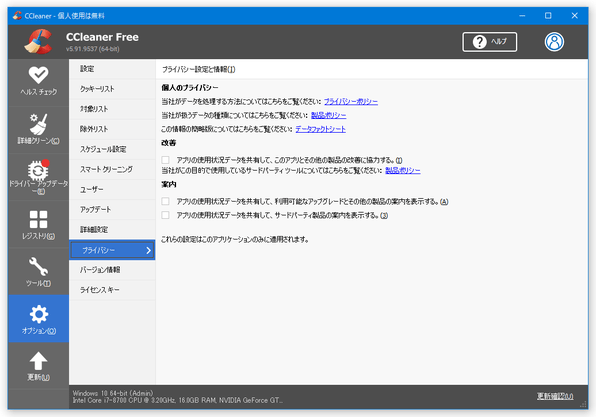
Task: Maximize the CCleaner window
Action: (x=548, y=16)
